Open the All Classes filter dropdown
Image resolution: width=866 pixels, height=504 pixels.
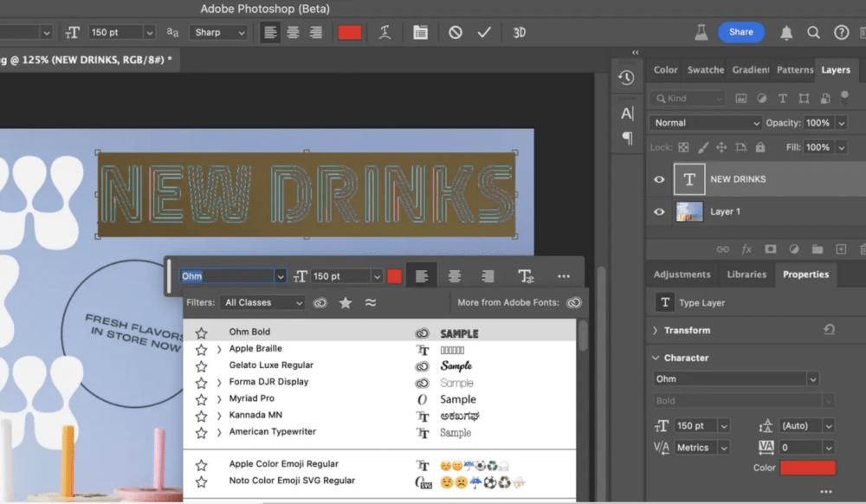click(x=262, y=302)
